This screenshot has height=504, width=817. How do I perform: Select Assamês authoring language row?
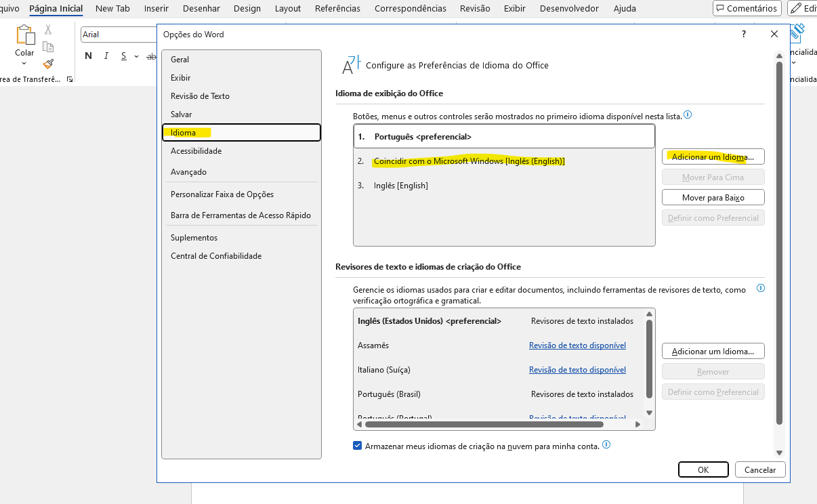pyautogui.click(x=498, y=345)
